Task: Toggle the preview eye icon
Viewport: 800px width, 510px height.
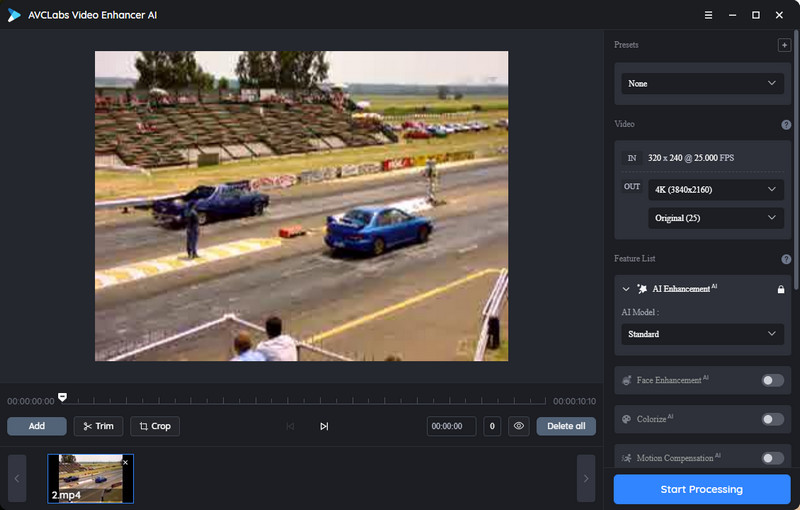Action: click(x=519, y=426)
